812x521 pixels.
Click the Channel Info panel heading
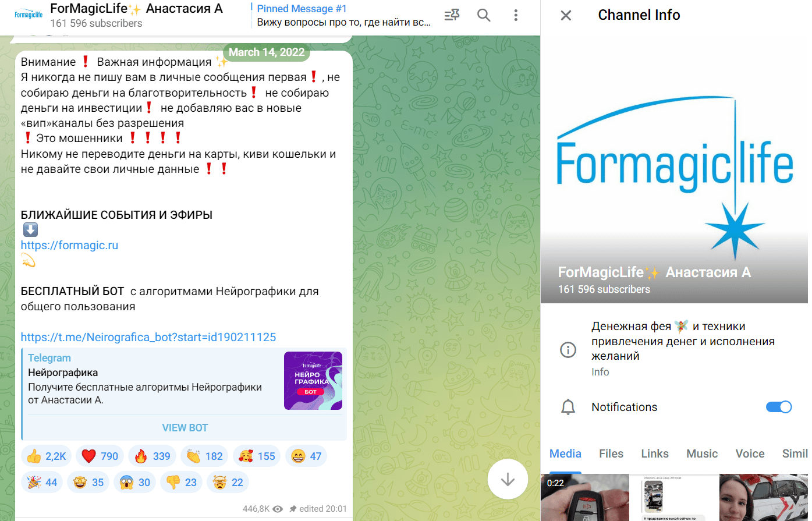click(639, 15)
